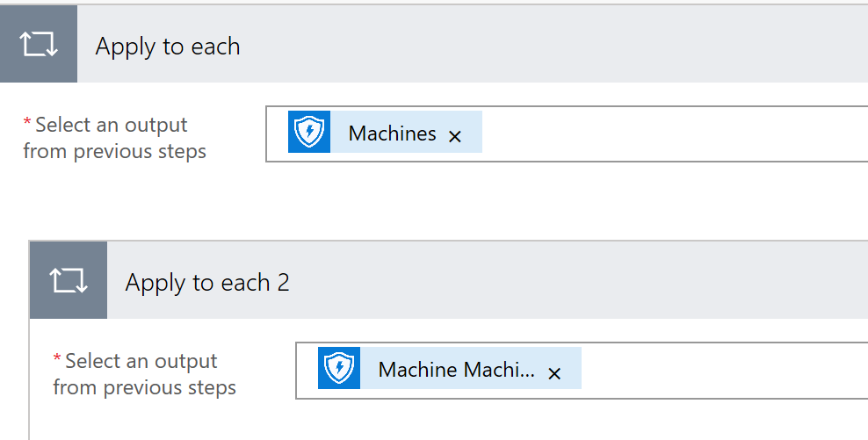Click the Apply to each title text

168,47
